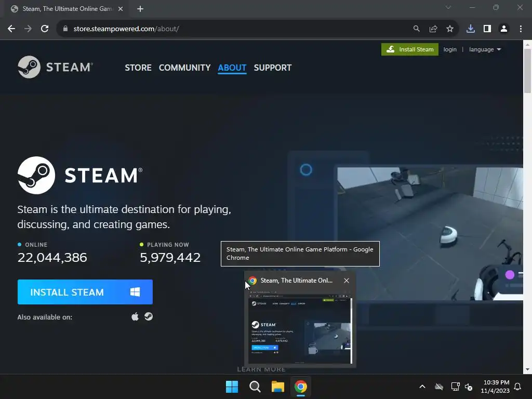Click the Apple macOS download icon

click(135, 316)
